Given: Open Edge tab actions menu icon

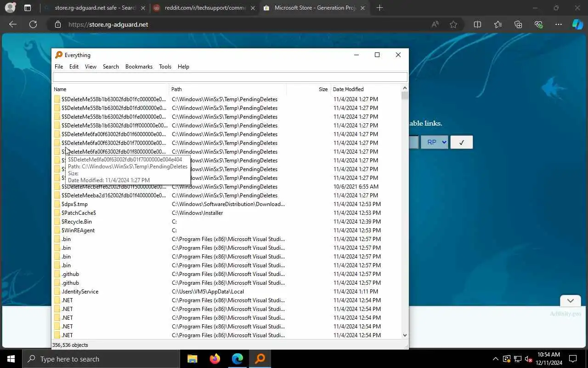Looking at the screenshot, I should (x=28, y=8).
